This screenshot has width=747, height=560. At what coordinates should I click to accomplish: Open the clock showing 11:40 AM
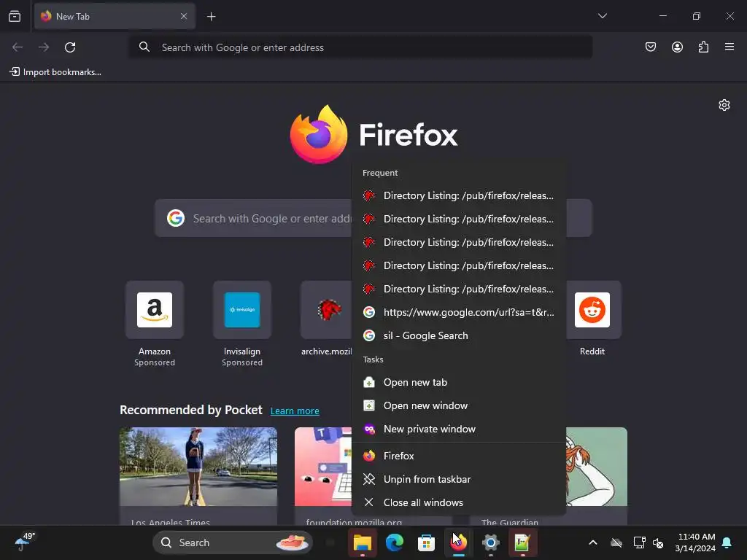pos(695,542)
